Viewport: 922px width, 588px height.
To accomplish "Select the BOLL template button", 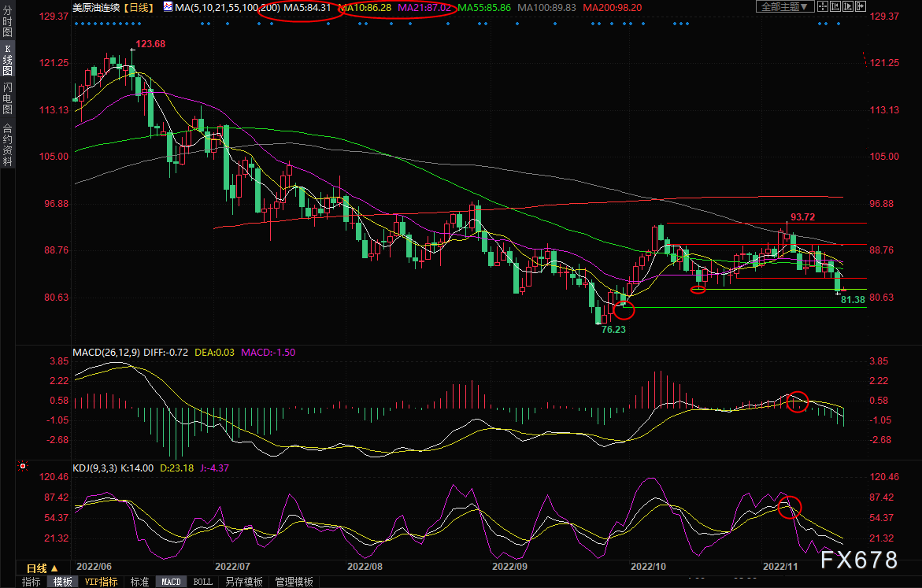I will [x=203, y=582].
